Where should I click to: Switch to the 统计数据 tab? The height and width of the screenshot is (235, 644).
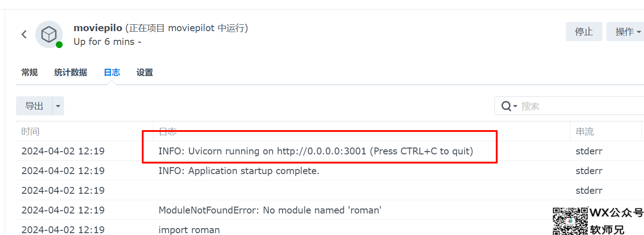[70, 72]
